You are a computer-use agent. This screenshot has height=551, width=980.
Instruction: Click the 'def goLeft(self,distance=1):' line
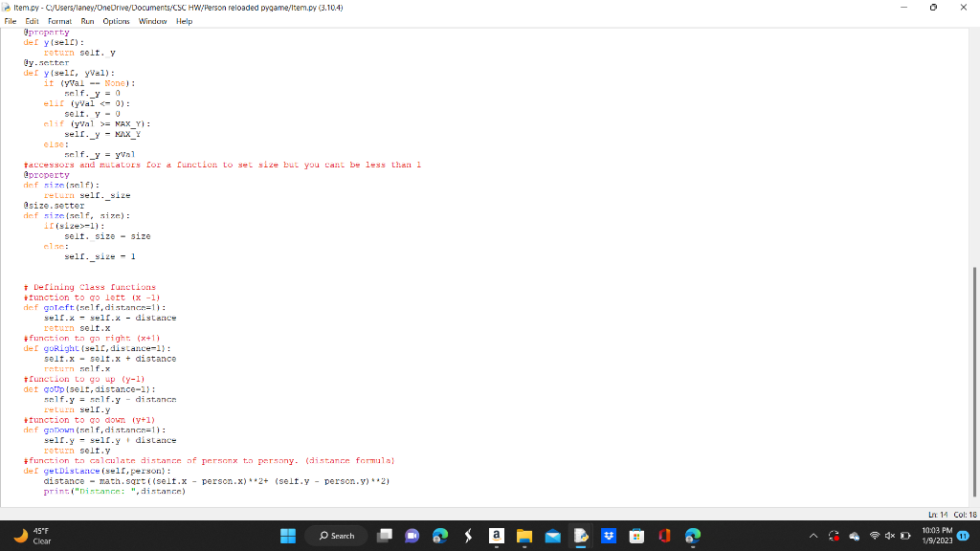95,307
